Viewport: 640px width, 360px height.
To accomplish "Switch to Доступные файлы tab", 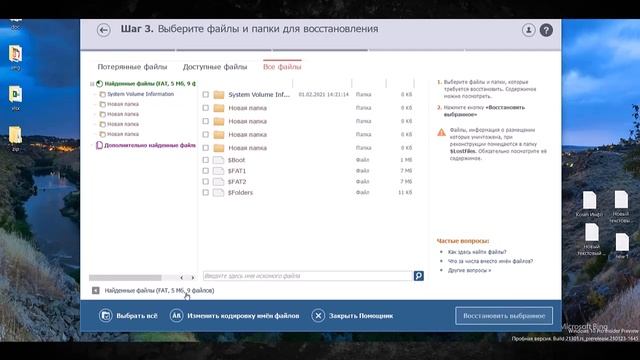I will (x=215, y=67).
